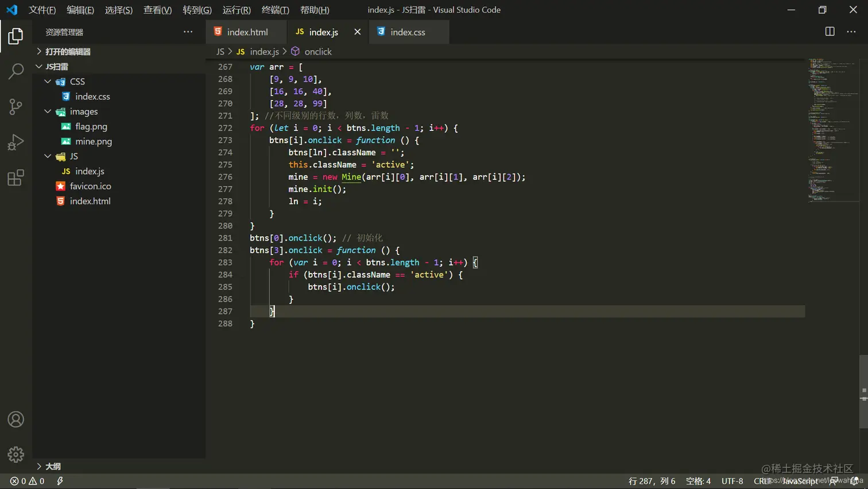This screenshot has width=868, height=489.
Task: Click the mine.init() call
Action: click(x=317, y=189)
